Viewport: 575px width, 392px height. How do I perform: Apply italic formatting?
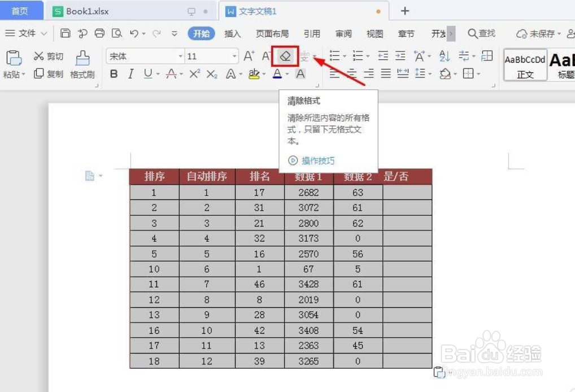click(x=131, y=74)
